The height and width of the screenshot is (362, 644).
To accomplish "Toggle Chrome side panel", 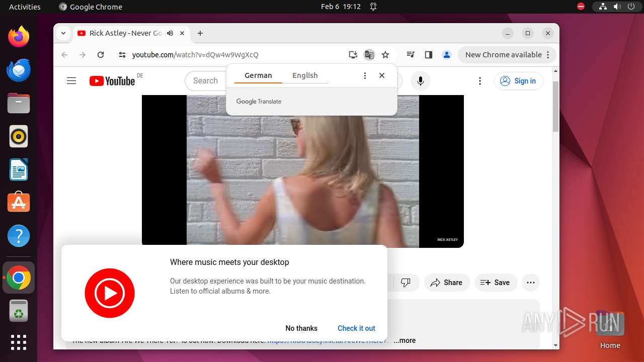I will click(x=429, y=55).
